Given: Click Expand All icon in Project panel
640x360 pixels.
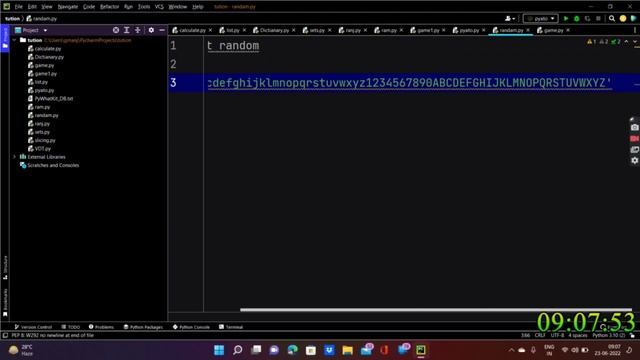Looking at the screenshot, I should click(x=127, y=30).
